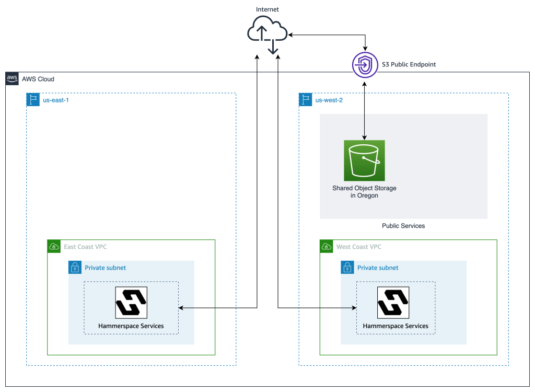Select the Shared Object Storage in Oregon text
Screen dimensions: 535x392
point(364,191)
